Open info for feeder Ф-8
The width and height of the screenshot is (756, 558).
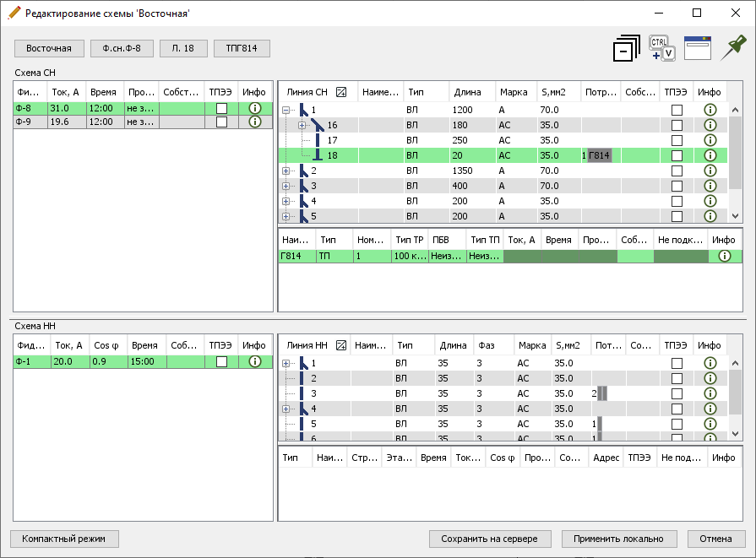pyautogui.click(x=255, y=108)
